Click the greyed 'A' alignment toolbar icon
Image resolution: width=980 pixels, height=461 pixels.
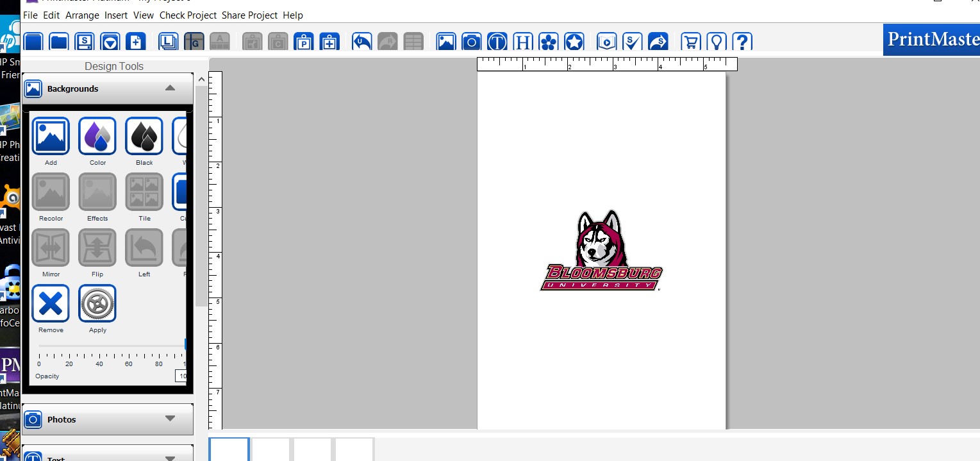click(220, 42)
